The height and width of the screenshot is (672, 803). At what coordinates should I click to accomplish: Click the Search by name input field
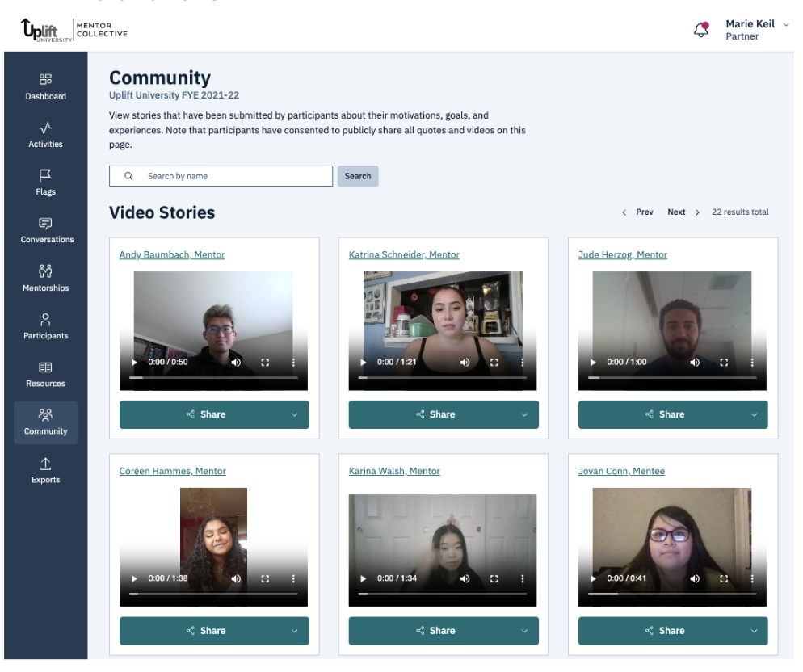click(x=221, y=175)
